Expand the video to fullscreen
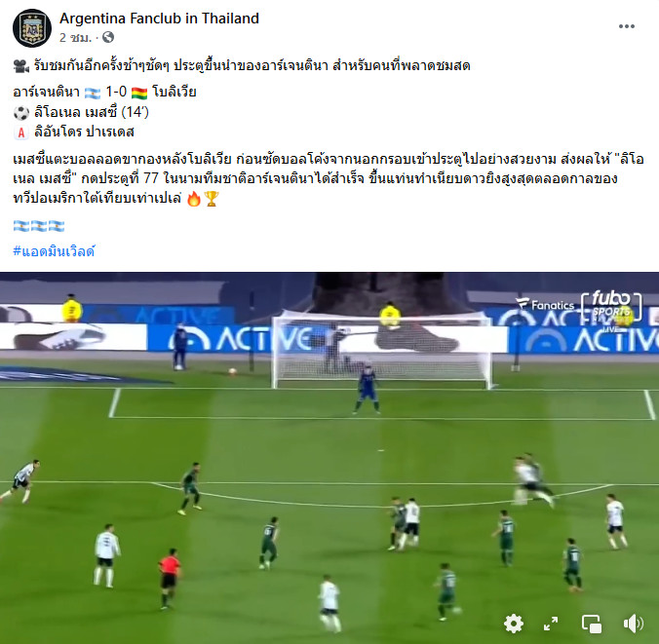The image size is (659, 644). (x=551, y=624)
